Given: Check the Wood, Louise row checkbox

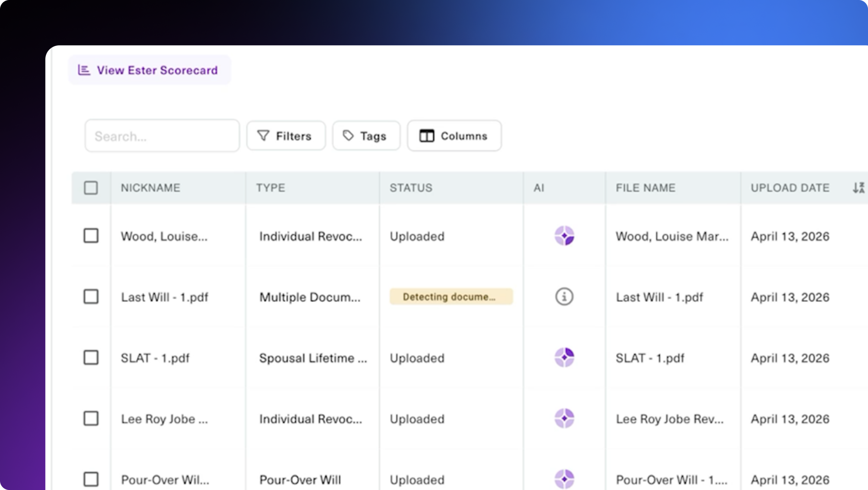Looking at the screenshot, I should coord(91,236).
